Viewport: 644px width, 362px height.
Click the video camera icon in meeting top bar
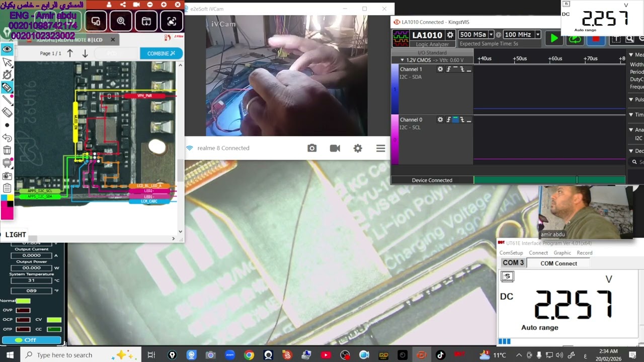click(136, 5)
